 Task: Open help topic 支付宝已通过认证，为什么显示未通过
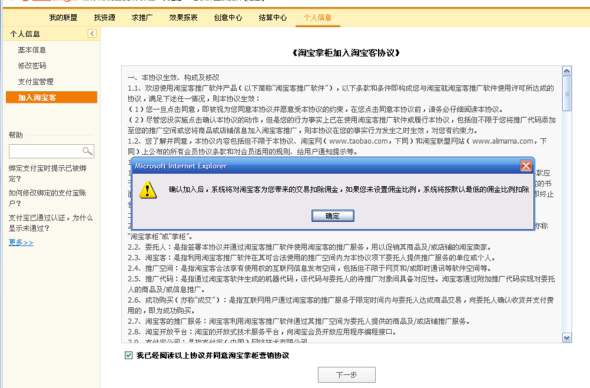coord(50,223)
